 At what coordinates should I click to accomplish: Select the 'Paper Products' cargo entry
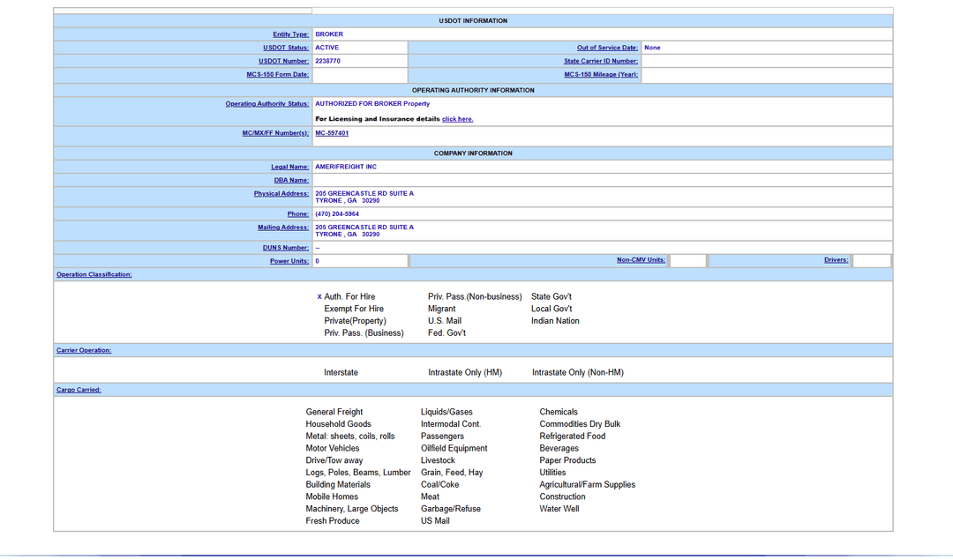[x=567, y=461]
